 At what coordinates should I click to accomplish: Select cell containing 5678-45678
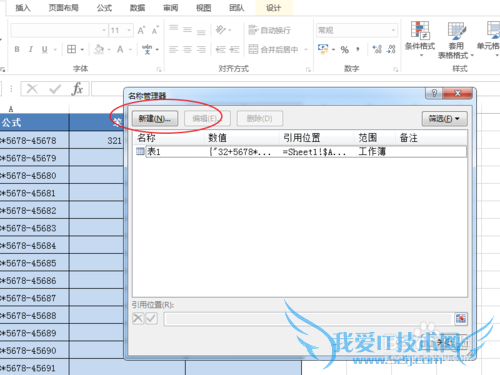click(34, 140)
